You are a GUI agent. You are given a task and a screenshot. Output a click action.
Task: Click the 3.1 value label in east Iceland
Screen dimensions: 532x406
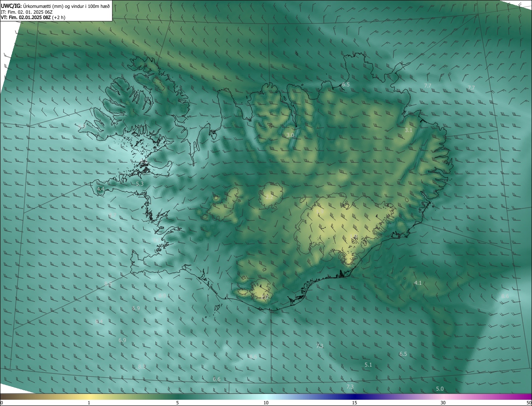pos(409,130)
